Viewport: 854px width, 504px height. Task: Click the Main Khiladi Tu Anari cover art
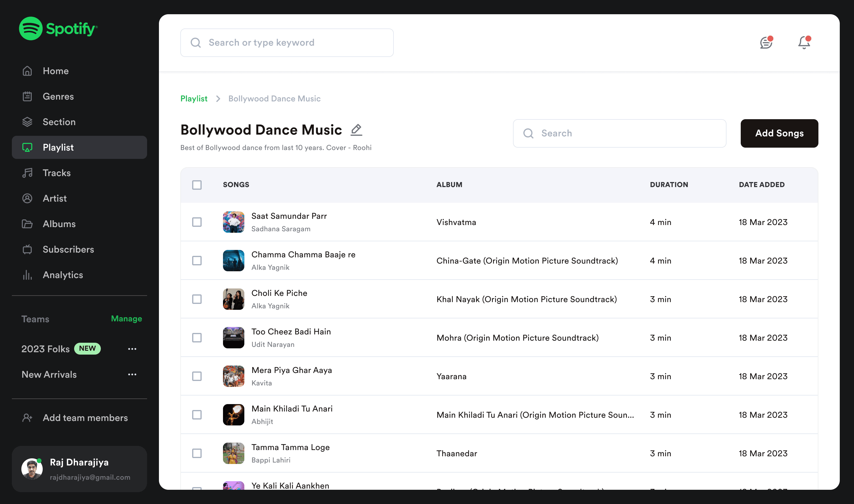tap(234, 415)
